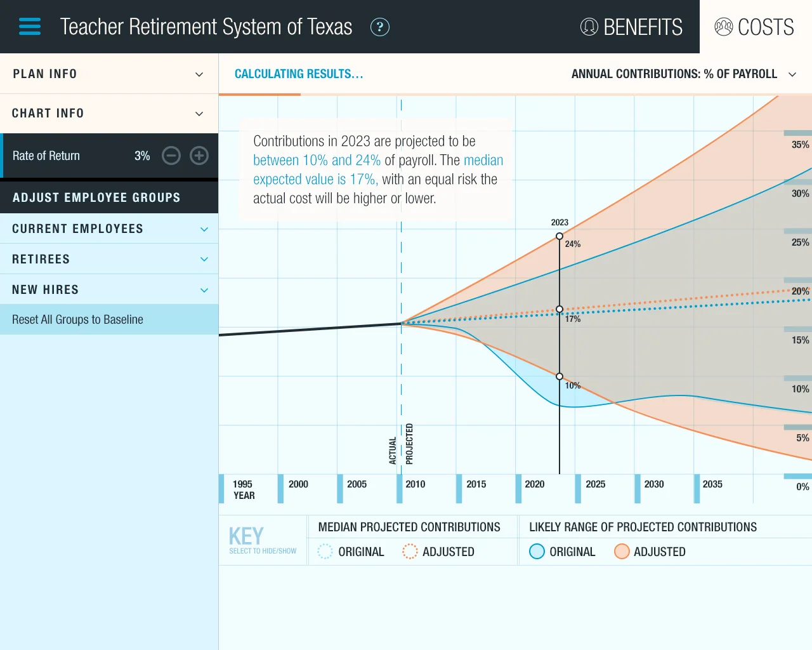Click the 2000 year label on axis

(298, 484)
